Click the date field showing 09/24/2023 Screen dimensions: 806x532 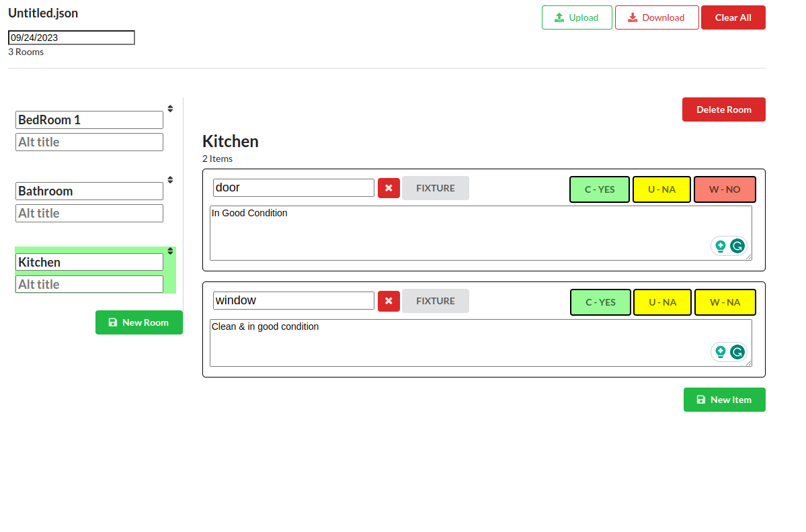coord(71,38)
